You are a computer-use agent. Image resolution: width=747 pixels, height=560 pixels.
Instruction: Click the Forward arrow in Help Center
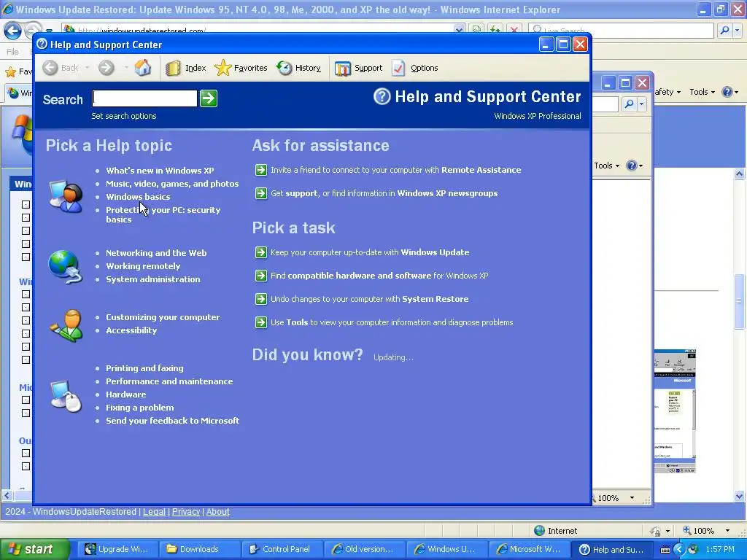tap(107, 68)
